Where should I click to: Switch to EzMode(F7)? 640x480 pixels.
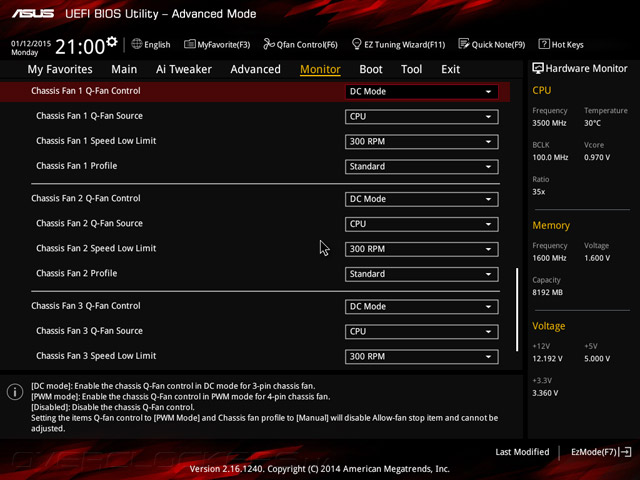tap(601, 452)
